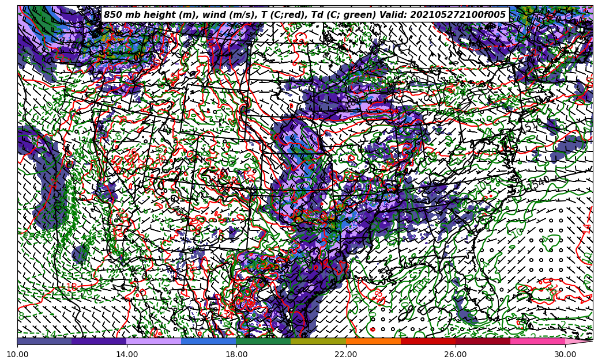Click the 26.00 colorbar tick label
Viewport: 598px width, 364px height.
coord(456,354)
